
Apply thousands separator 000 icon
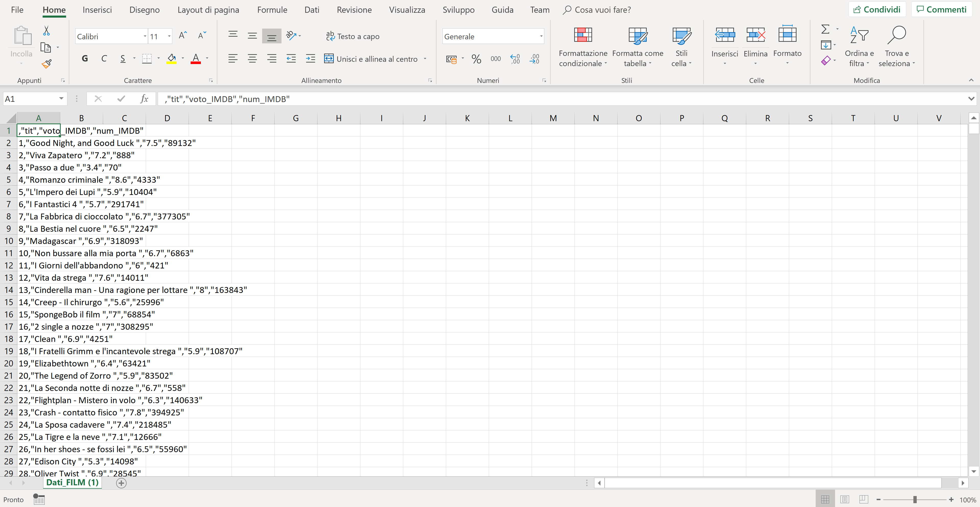point(496,59)
